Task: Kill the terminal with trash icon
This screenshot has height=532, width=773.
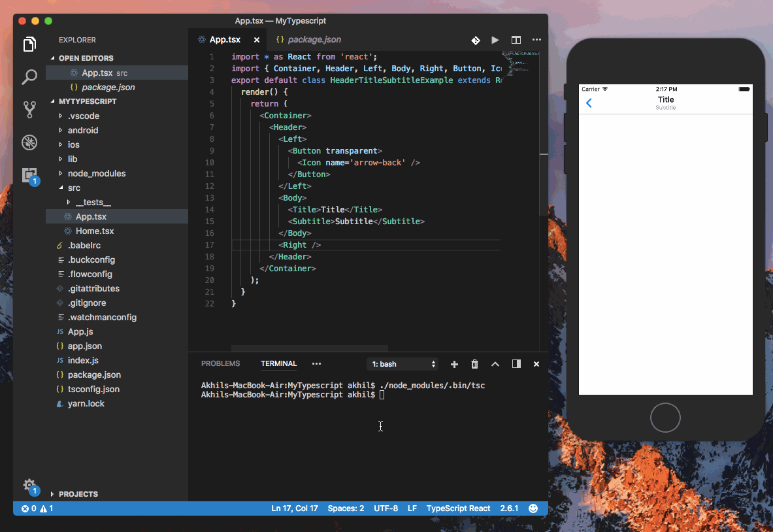Action: click(475, 364)
